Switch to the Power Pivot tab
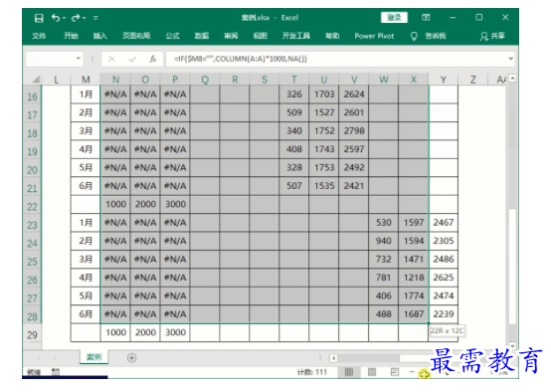The height and width of the screenshot is (392, 551). [x=374, y=36]
